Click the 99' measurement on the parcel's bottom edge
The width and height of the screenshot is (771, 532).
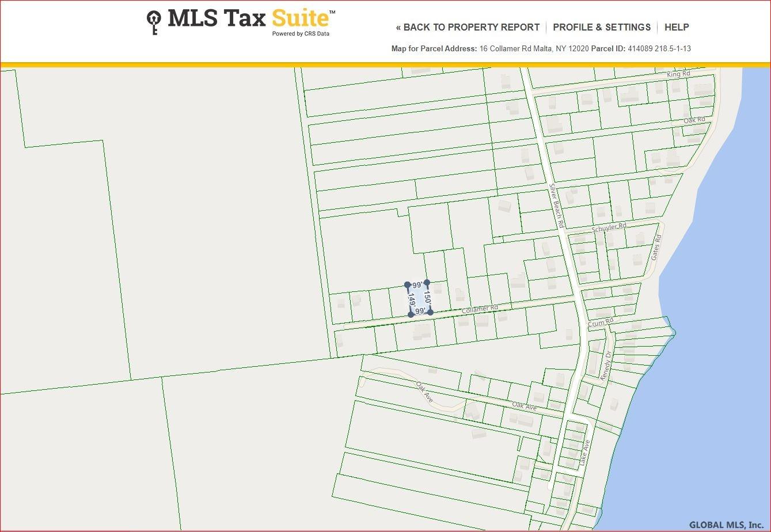420,311
